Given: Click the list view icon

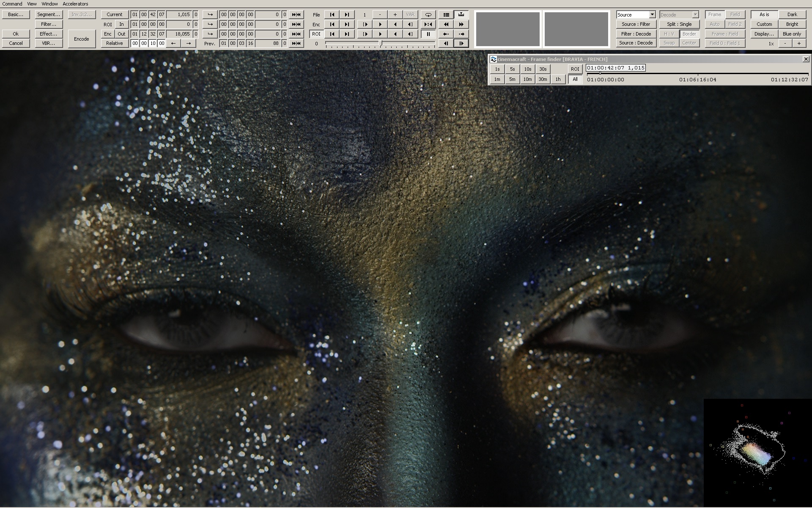Looking at the screenshot, I should click(446, 14).
